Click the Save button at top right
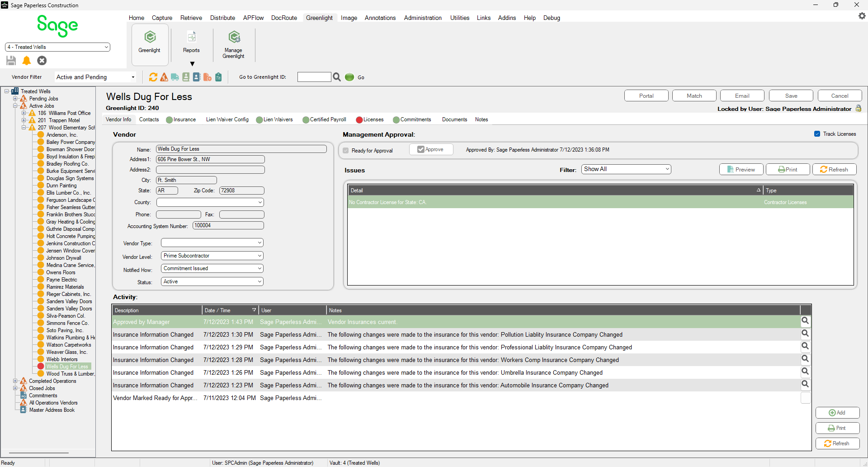 (791, 96)
